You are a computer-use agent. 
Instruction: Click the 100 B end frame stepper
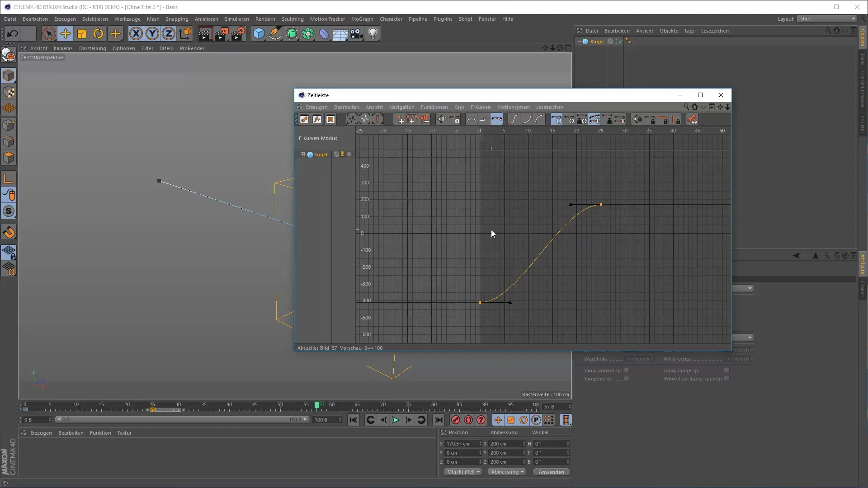pyautogui.click(x=340, y=420)
